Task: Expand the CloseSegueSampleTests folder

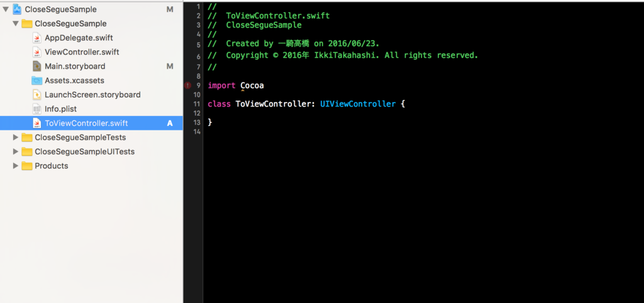Action: pos(16,137)
